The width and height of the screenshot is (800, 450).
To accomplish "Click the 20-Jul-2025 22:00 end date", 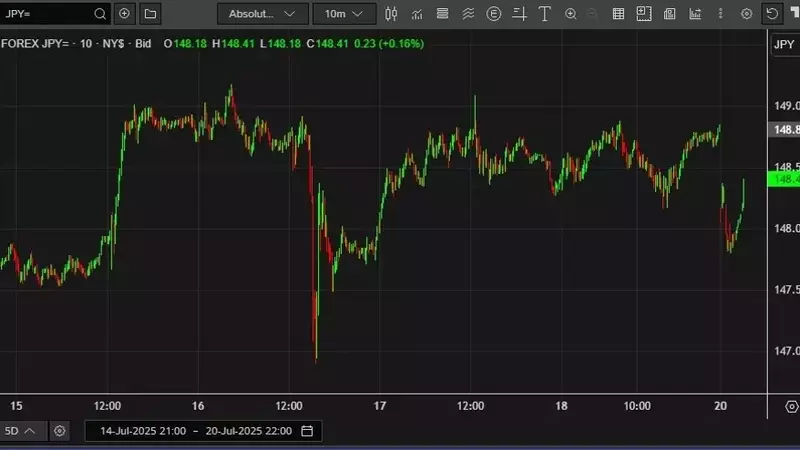I will coord(249,431).
